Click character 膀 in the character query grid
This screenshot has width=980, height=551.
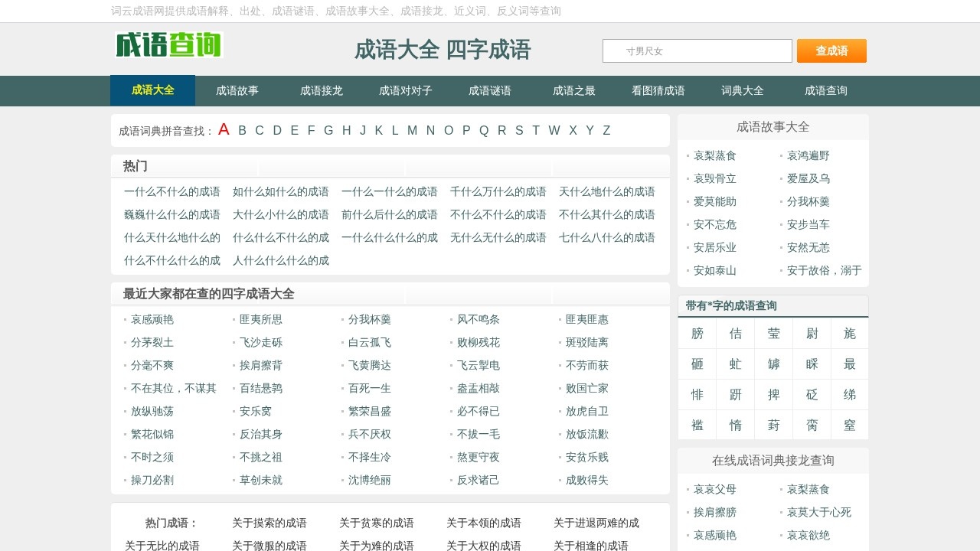click(x=697, y=333)
